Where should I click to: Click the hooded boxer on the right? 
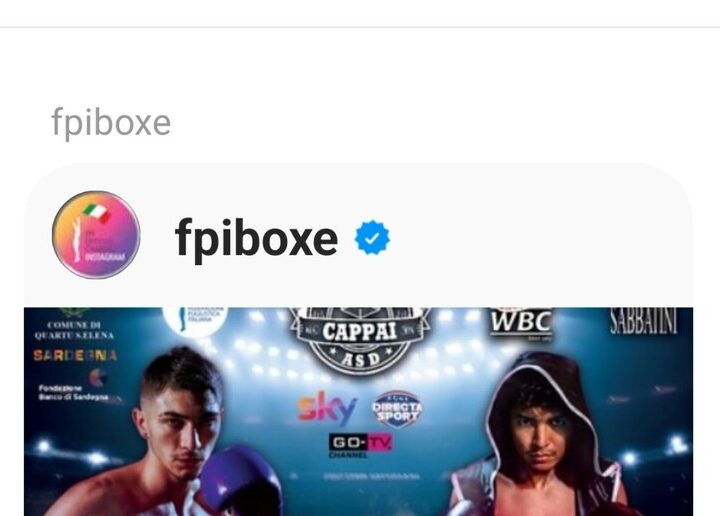coord(542,436)
